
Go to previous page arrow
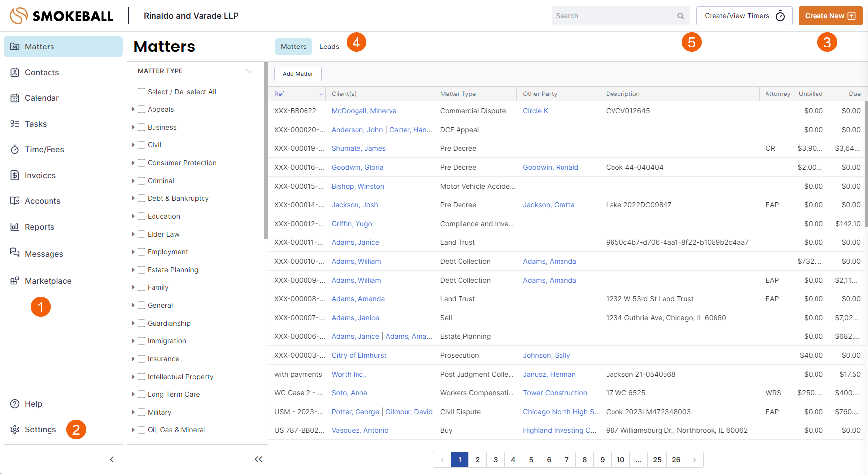(442, 460)
